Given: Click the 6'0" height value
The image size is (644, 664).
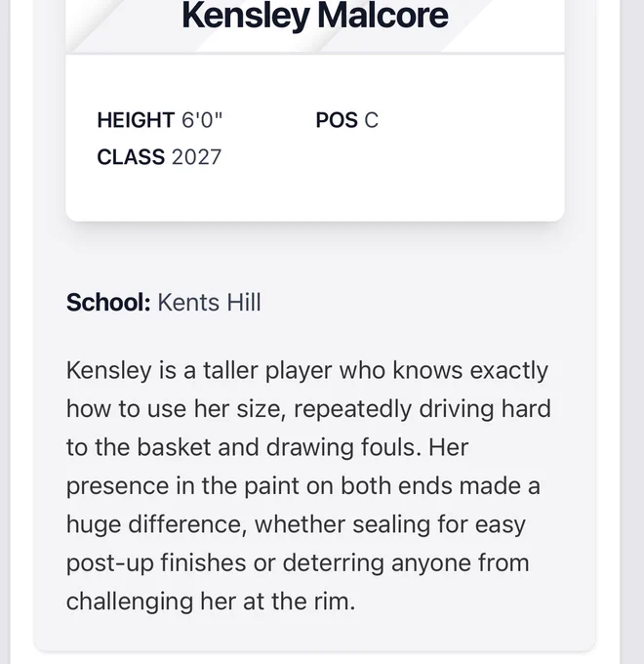Looking at the screenshot, I should (x=202, y=120).
